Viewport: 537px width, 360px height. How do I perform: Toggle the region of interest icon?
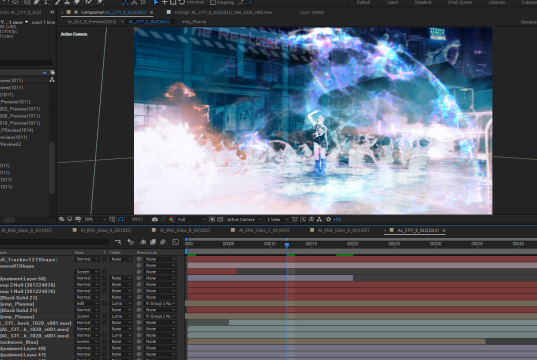click(x=212, y=219)
